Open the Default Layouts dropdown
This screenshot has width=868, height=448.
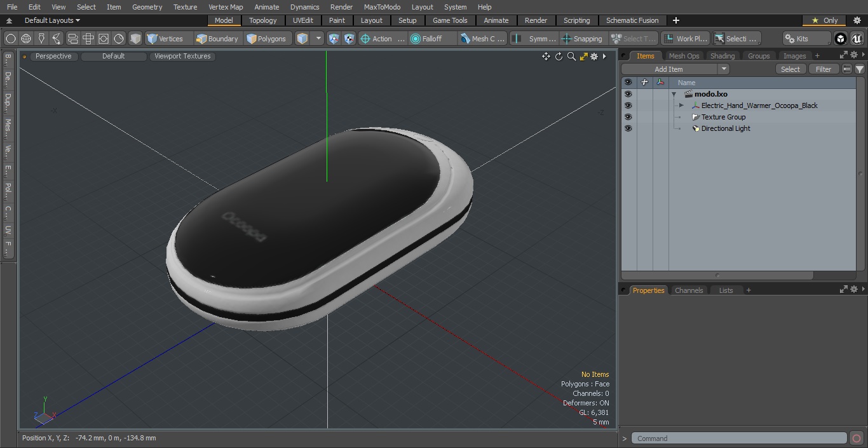click(x=52, y=20)
